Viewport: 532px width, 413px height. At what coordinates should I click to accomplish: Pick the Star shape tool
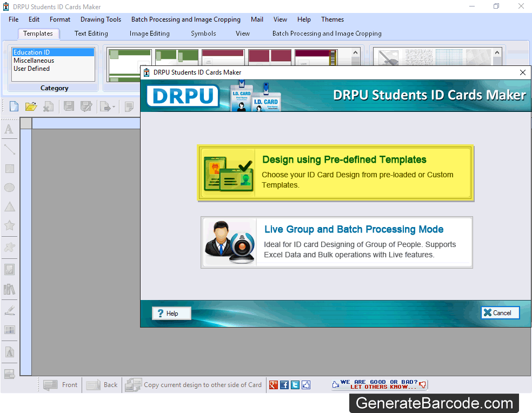tap(9, 226)
